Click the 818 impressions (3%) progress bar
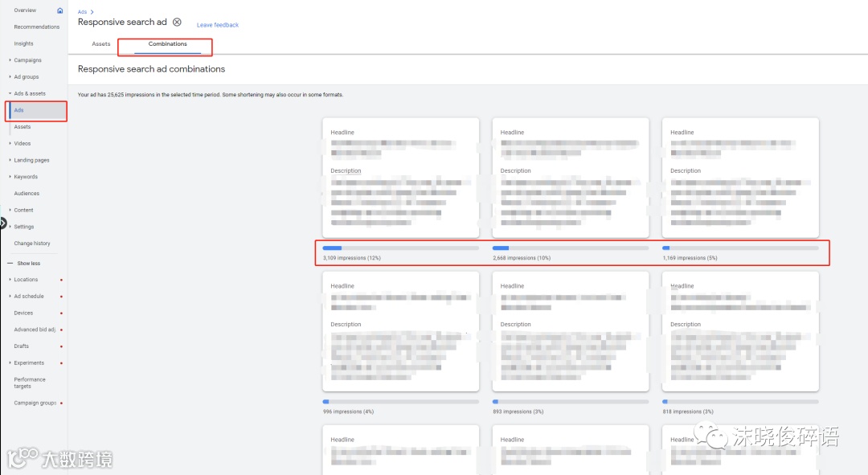The width and height of the screenshot is (868, 475). click(741, 401)
